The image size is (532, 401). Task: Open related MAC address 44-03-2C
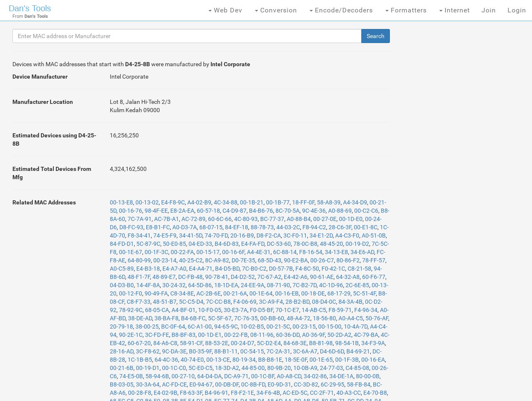[288, 227]
